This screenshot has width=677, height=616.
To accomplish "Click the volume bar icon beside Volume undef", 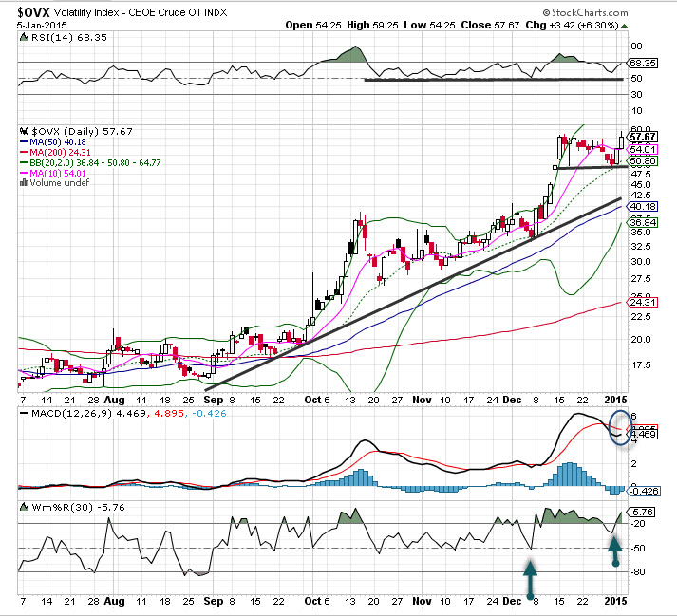I will click(25, 182).
